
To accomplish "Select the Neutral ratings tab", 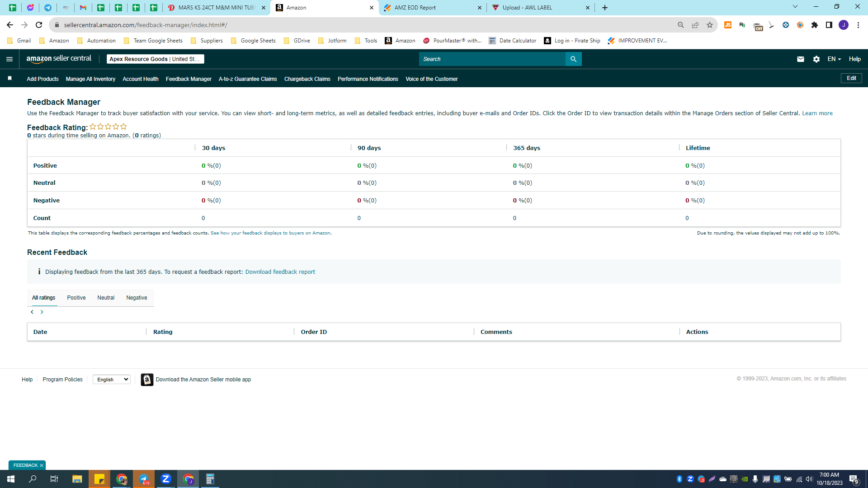I will coord(106,298).
